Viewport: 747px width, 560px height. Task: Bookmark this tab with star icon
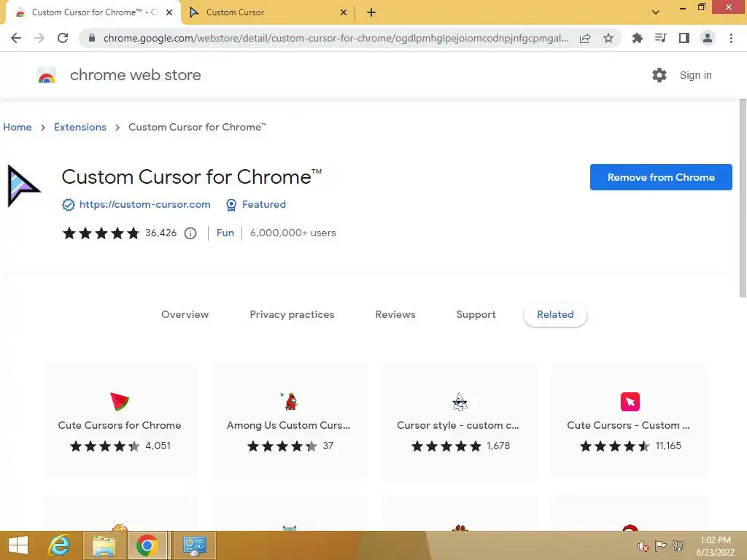tap(608, 38)
